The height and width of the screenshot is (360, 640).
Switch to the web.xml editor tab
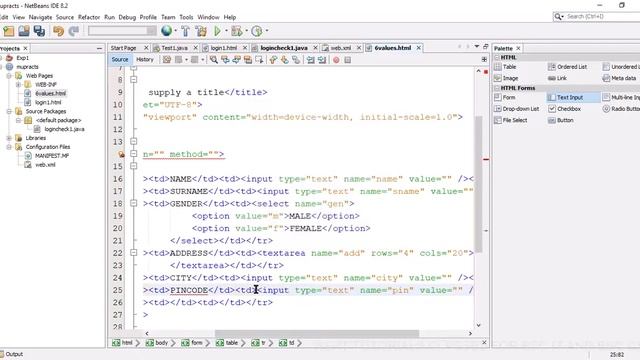pyautogui.click(x=341, y=48)
